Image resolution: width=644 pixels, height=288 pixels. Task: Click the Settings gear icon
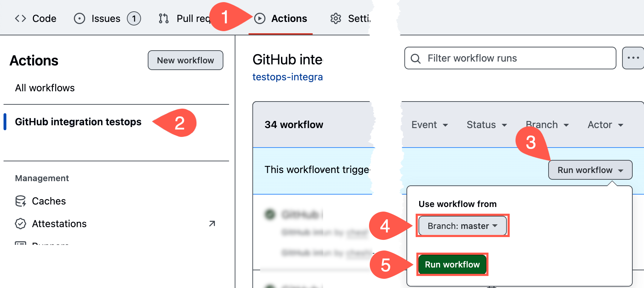pos(335,18)
